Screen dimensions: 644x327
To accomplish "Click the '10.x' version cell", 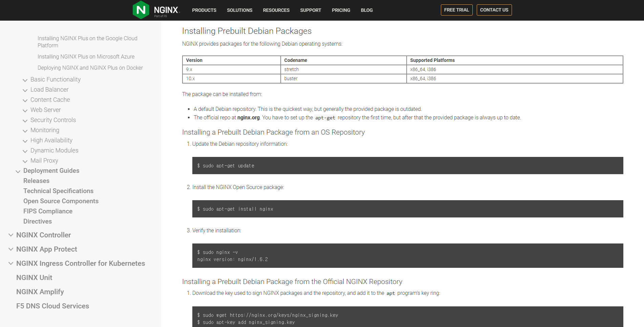I will (231, 78).
